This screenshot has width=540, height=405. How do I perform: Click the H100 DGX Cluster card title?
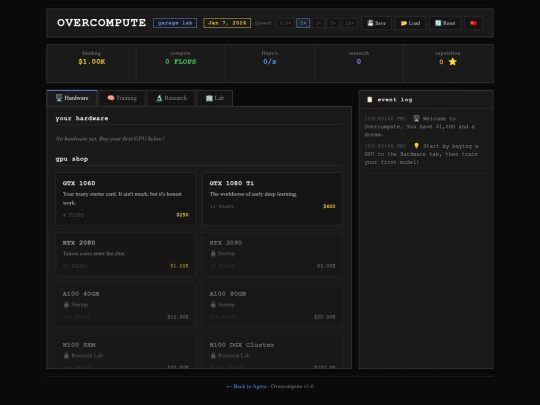tap(242, 345)
